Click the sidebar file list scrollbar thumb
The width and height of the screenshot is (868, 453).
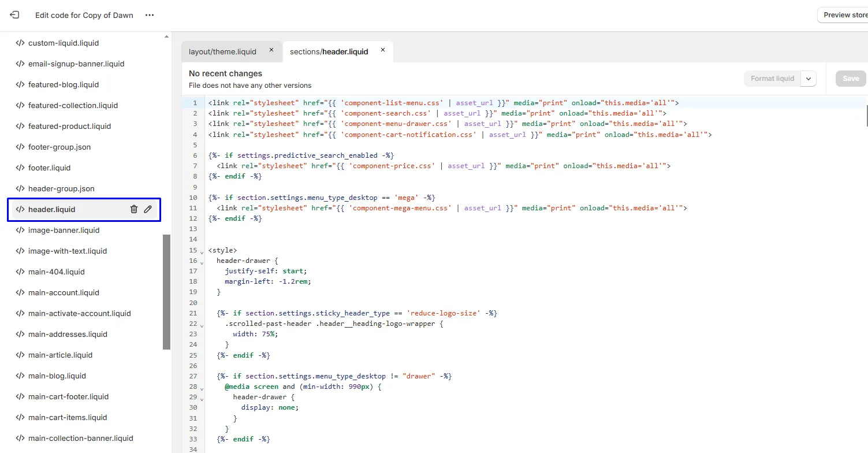tap(167, 292)
